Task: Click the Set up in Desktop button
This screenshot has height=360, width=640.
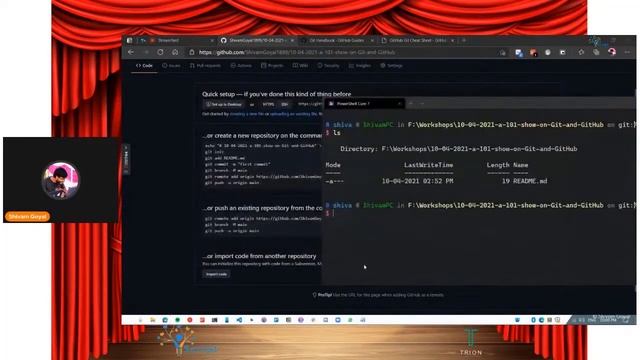Action: click(224, 104)
